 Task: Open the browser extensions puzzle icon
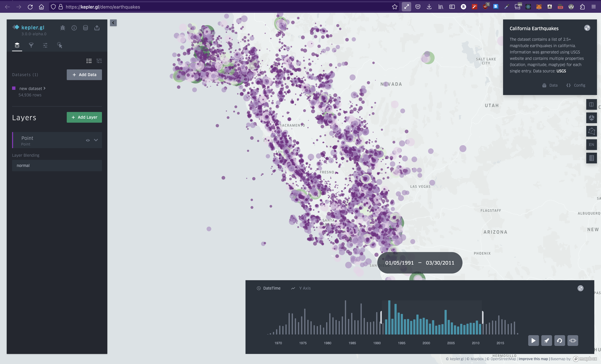click(x=582, y=7)
